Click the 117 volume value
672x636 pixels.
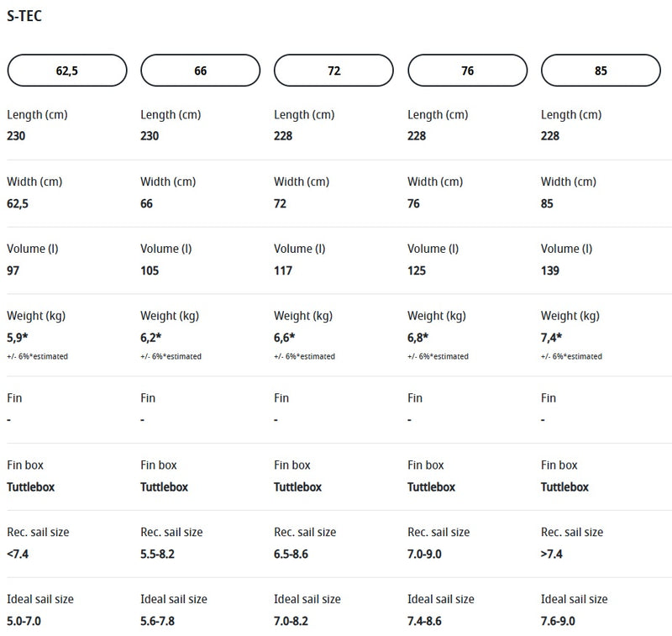(x=284, y=271)
